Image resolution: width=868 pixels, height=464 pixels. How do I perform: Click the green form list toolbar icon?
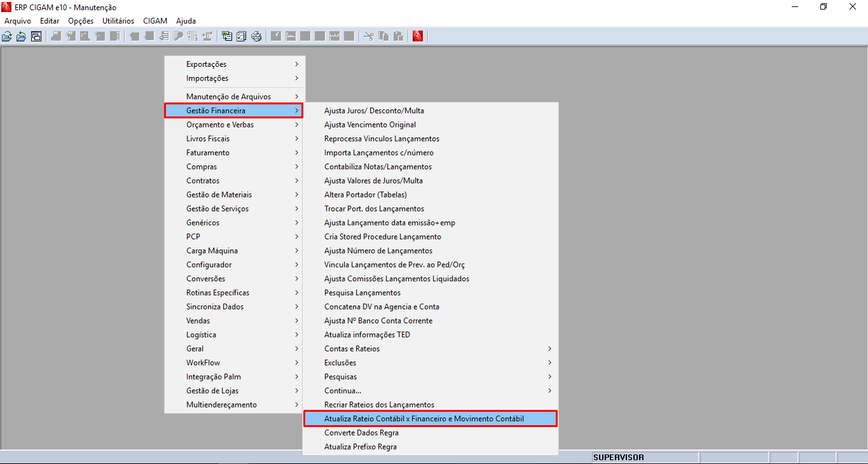click(x=227, y=36)
